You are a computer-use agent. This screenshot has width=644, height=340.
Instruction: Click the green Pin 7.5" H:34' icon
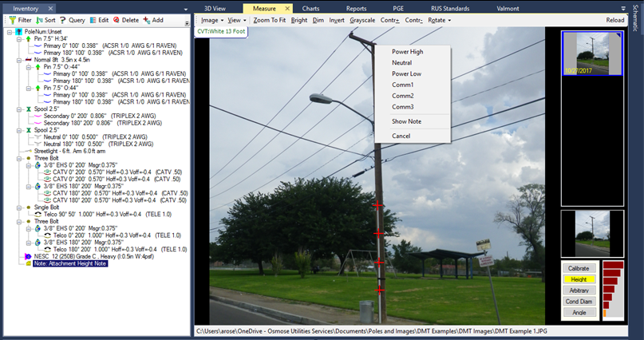click(29, 38)
